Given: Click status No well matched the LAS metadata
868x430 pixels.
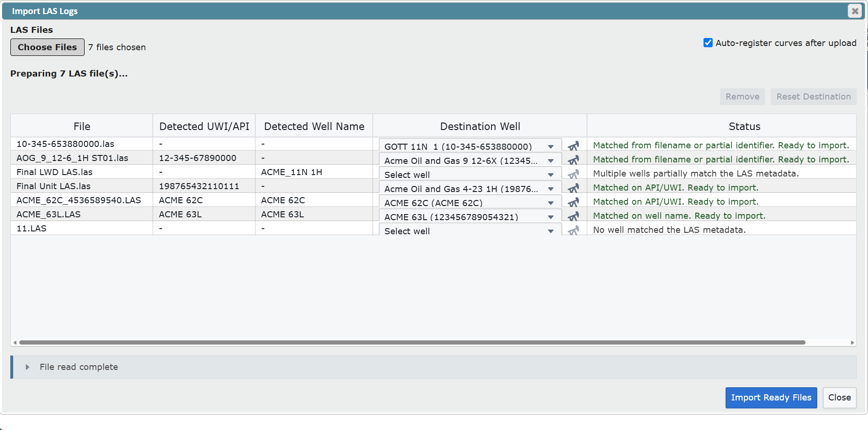Looking at the screenshot, I should [x=669, y=230].
